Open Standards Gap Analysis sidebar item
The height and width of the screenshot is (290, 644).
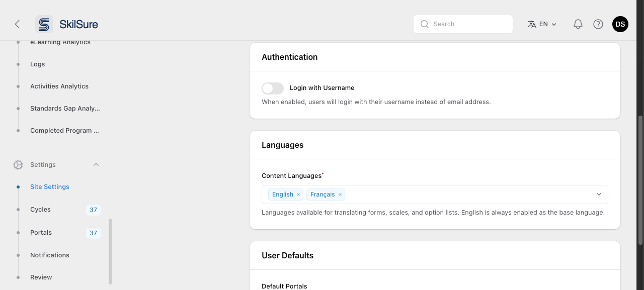tap(65, 109)
